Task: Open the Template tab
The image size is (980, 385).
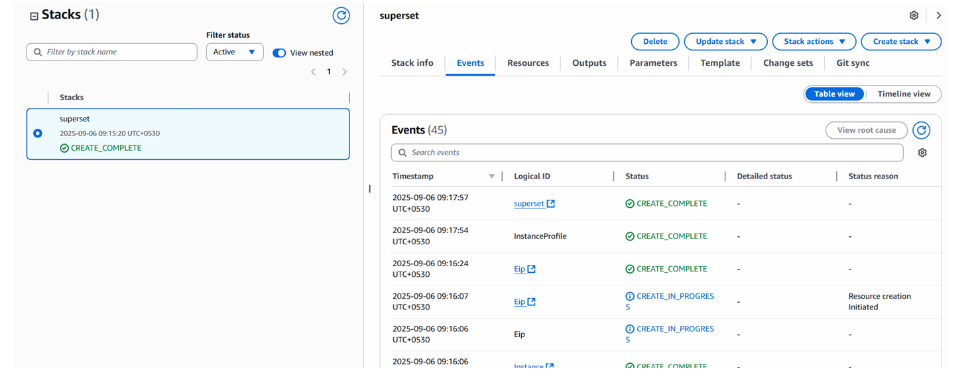Action: pos(719,63)
